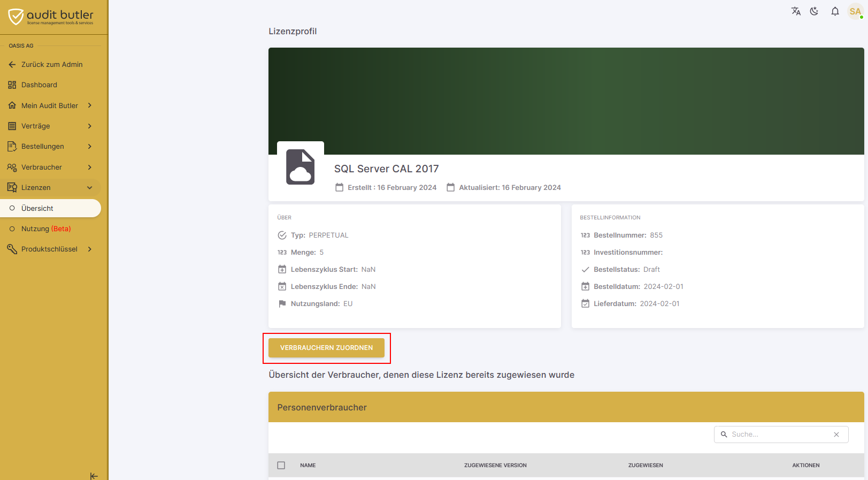Image resolution: width=868 pixels, height=480 pixels.
Task: Click the Audit Butler logo
Action: tap(51, 17)
